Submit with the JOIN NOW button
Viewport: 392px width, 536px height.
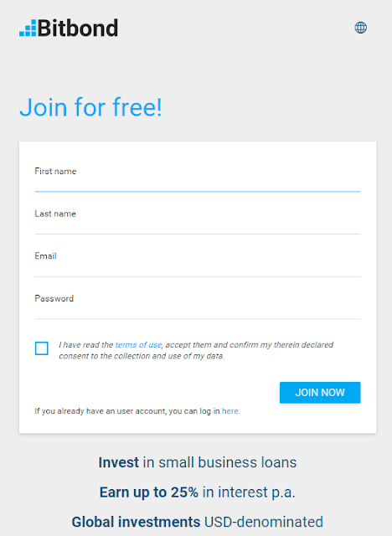click(x=320, y=393)
